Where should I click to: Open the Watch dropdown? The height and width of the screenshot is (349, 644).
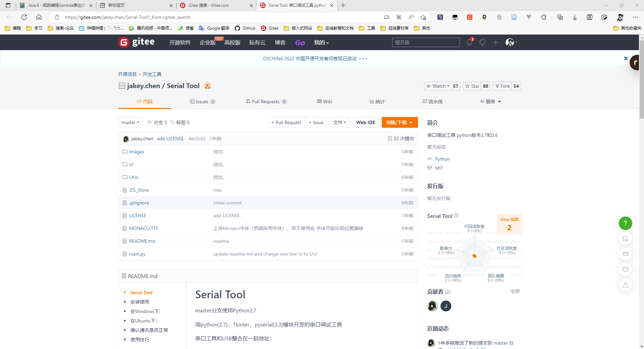(438, 86)
